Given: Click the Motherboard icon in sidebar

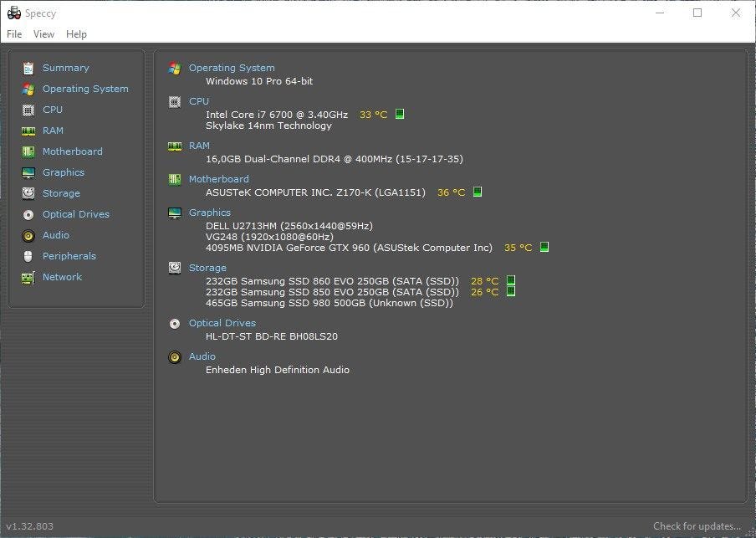Looking at the screenshot, I should click(28, 151).
